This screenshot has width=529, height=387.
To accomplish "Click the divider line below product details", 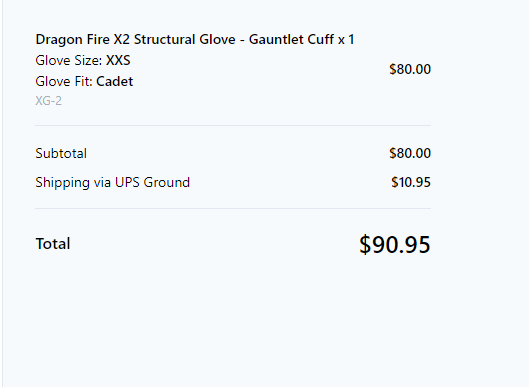I will 233,126.
